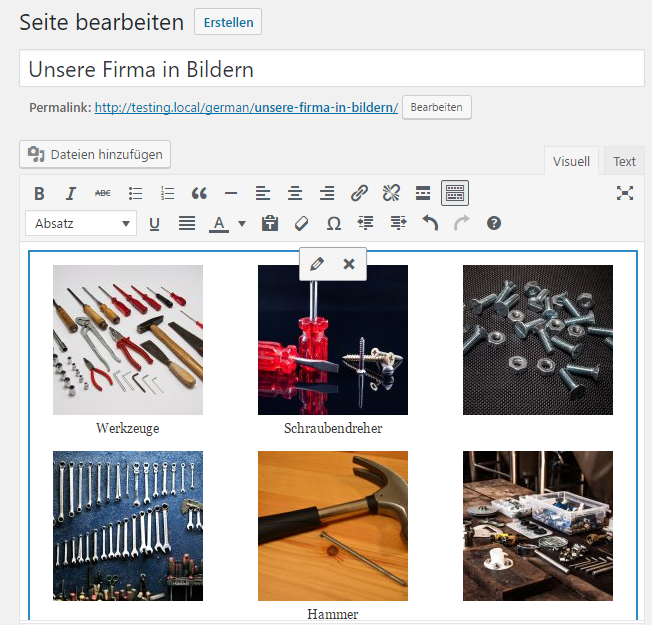Screen dimensions: 652x625
Task: Remove the gallery with X icon
Action: click(349, 264)
